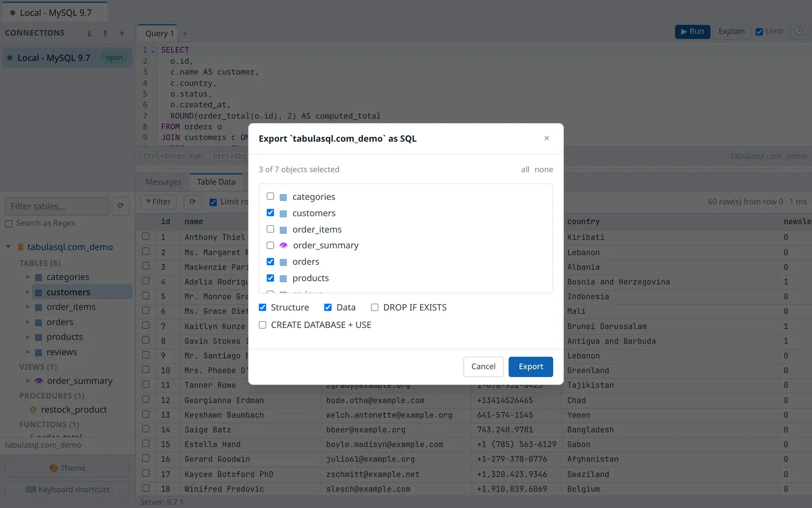
Task: Deselect all objects via 'none' link
Action: point(544,169)
